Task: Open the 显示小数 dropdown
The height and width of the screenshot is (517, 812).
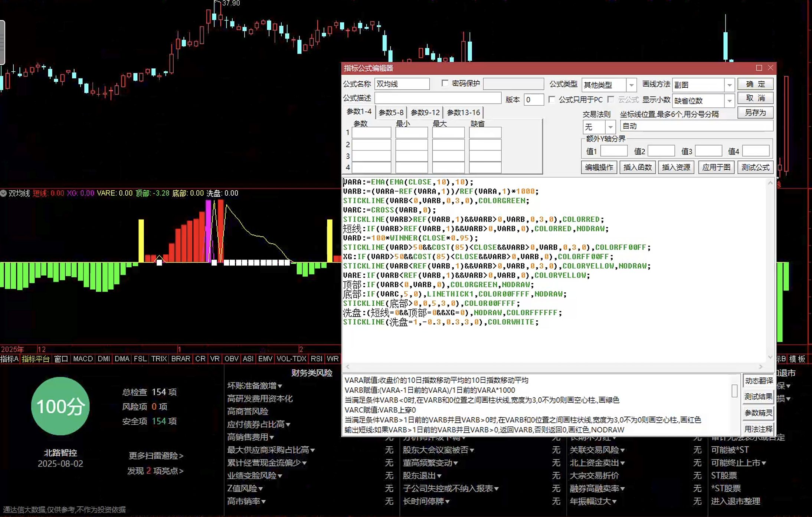Action: [x=729, y=101]
